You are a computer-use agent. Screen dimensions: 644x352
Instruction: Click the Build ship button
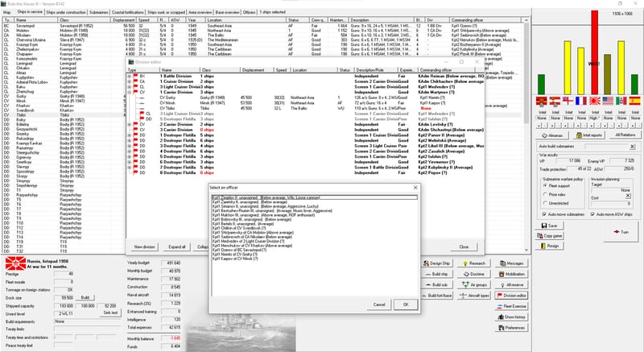pyautogui.click(x=436, y=274)
